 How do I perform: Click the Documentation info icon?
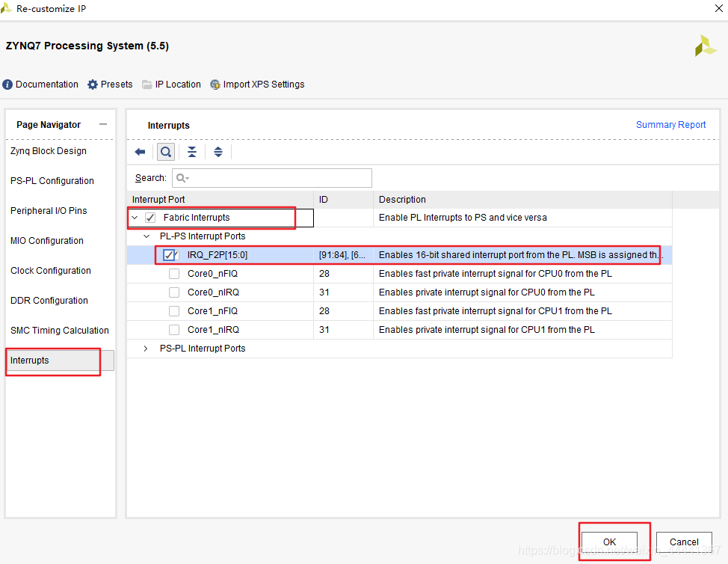(7, 85)
